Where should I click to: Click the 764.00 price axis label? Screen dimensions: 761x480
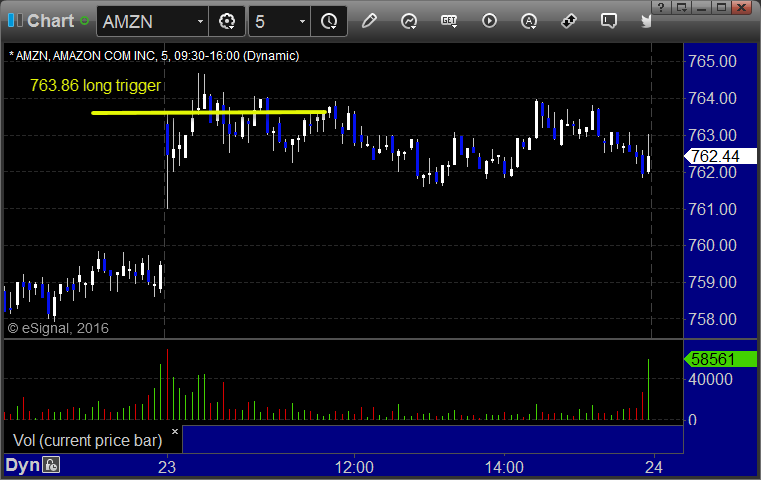(712, 98)
